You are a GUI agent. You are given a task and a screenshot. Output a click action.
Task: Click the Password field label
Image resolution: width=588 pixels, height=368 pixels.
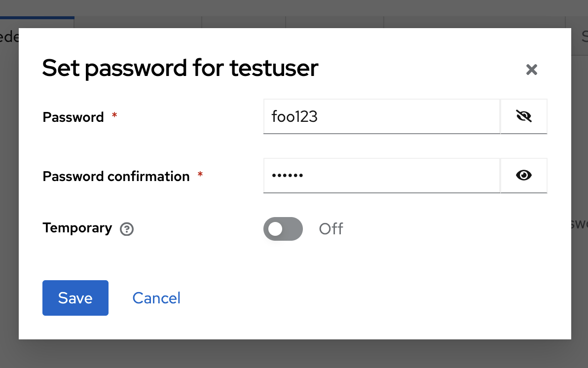pyautogui.click(x=73, y=117)
